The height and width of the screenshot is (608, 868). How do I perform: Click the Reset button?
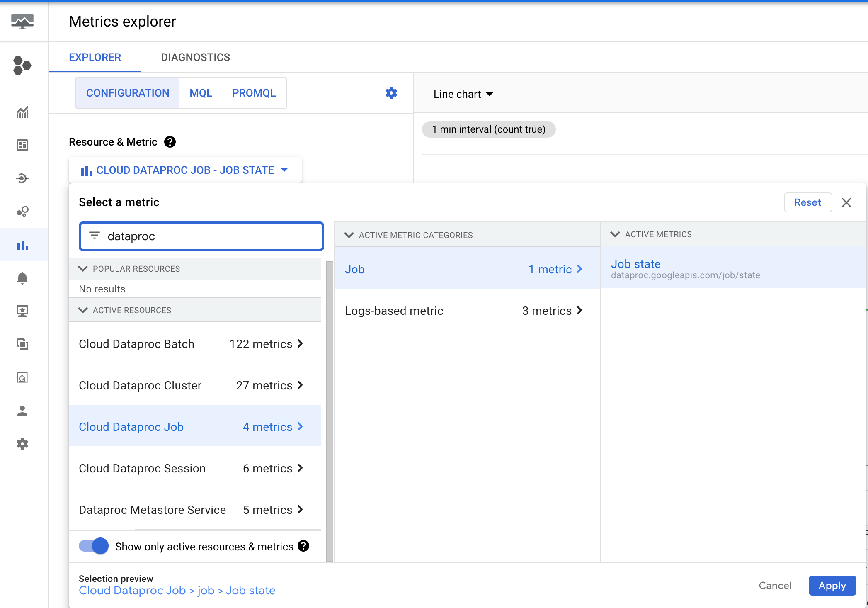[x=807, y=202]
